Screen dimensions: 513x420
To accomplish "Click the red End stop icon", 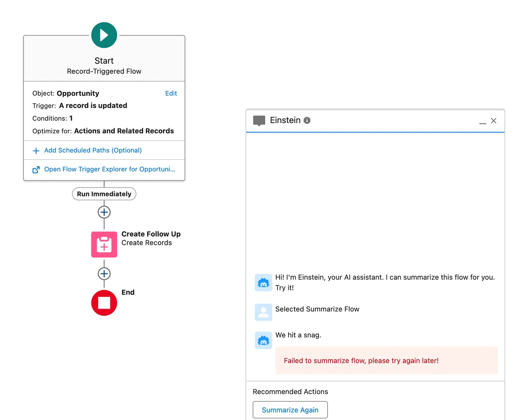I will (104, 303).
